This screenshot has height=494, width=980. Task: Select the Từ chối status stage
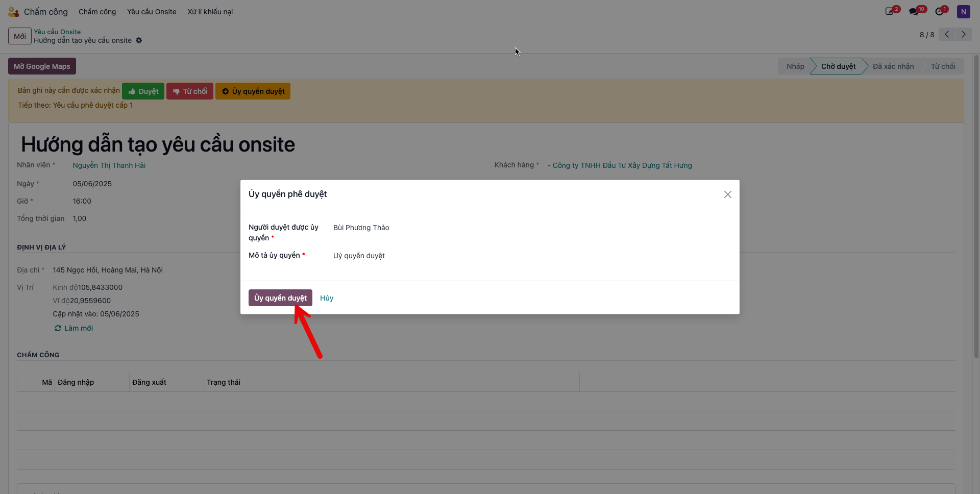tap(943, 66)
